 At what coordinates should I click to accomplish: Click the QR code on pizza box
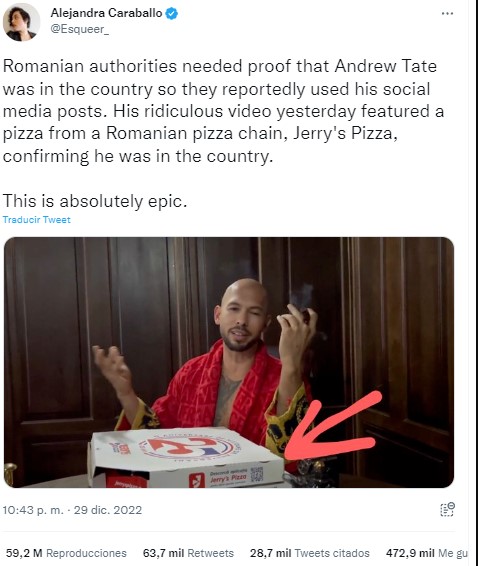(257, 474)
